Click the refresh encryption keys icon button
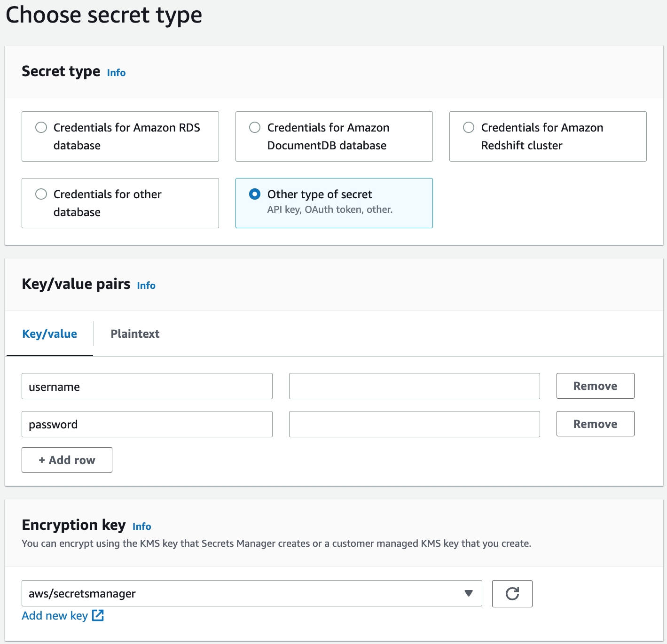This screenshot has height=644, width=667. click(x=512, y=593)
